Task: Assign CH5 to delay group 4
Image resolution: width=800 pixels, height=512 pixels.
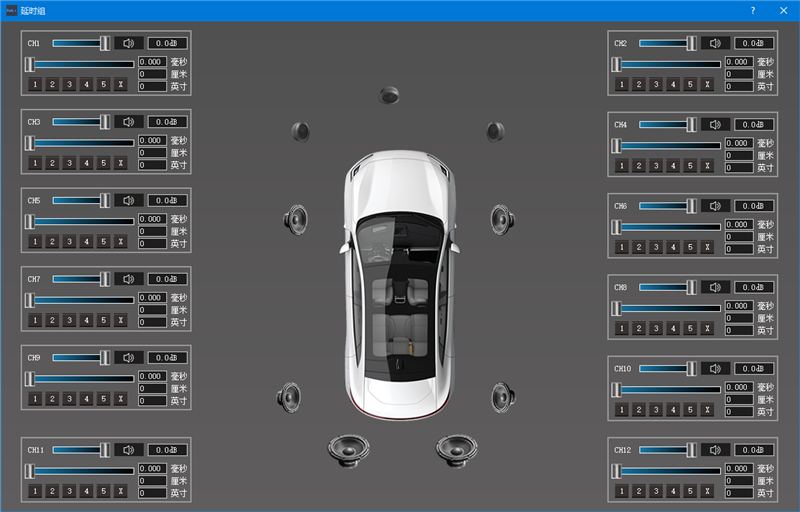Action: 87,242
